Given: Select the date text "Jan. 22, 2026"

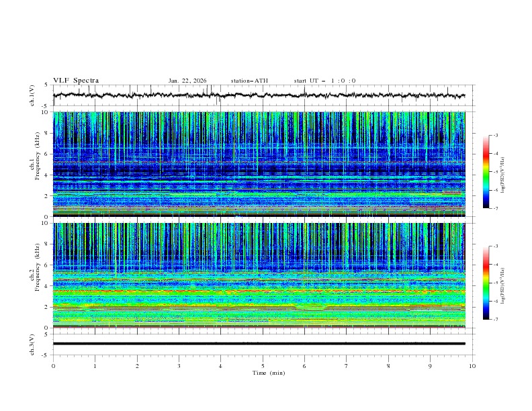Looking at the screenshot, I should tap(187, 81).
